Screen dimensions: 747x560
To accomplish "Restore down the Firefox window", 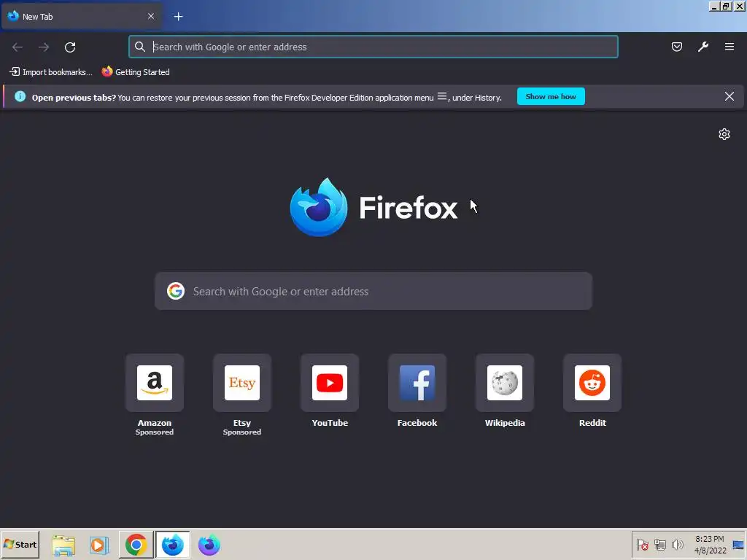I will (x=726, y=7).
